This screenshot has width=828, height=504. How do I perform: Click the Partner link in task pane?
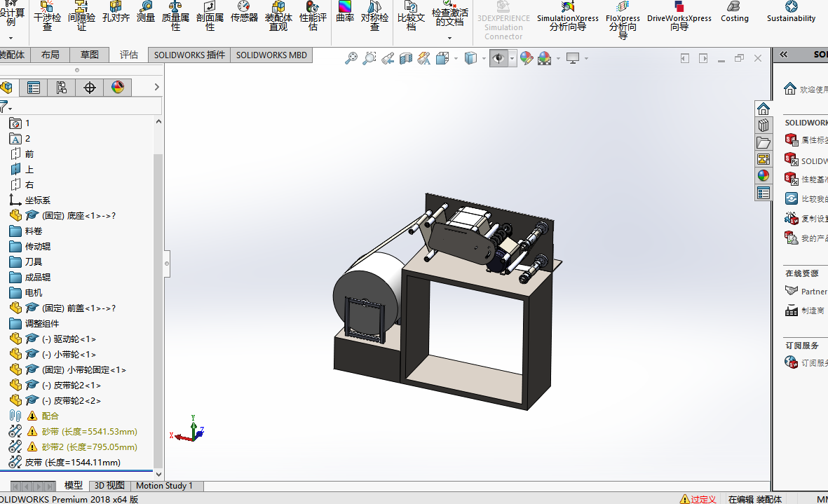click(x=813, y=292)
